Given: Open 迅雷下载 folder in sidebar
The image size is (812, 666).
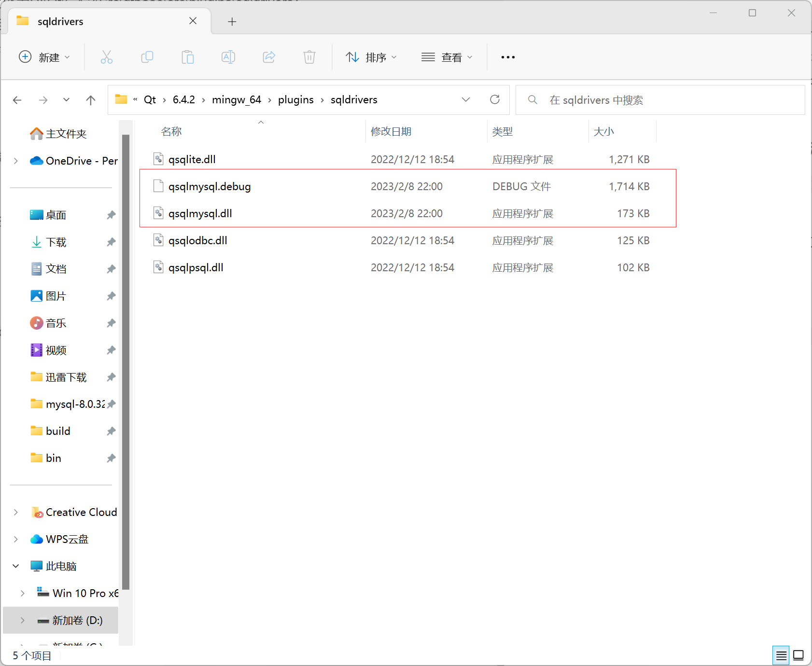Looking at the screenshot, I should (x=58, y=377).
